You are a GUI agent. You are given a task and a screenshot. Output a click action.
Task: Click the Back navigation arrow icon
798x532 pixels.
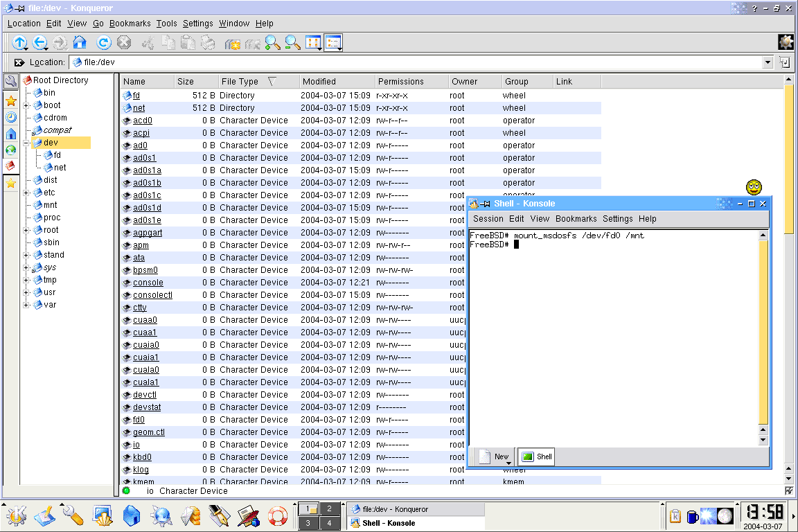[39, 43]
